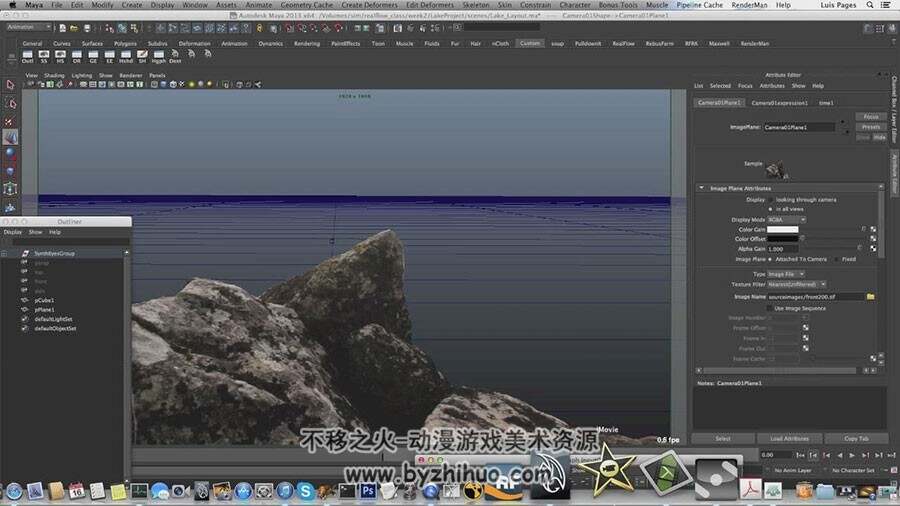Click the white Color Gain swatch
Image resolution: width=900 pixels, height=506 pixels.
coord(782,229)
